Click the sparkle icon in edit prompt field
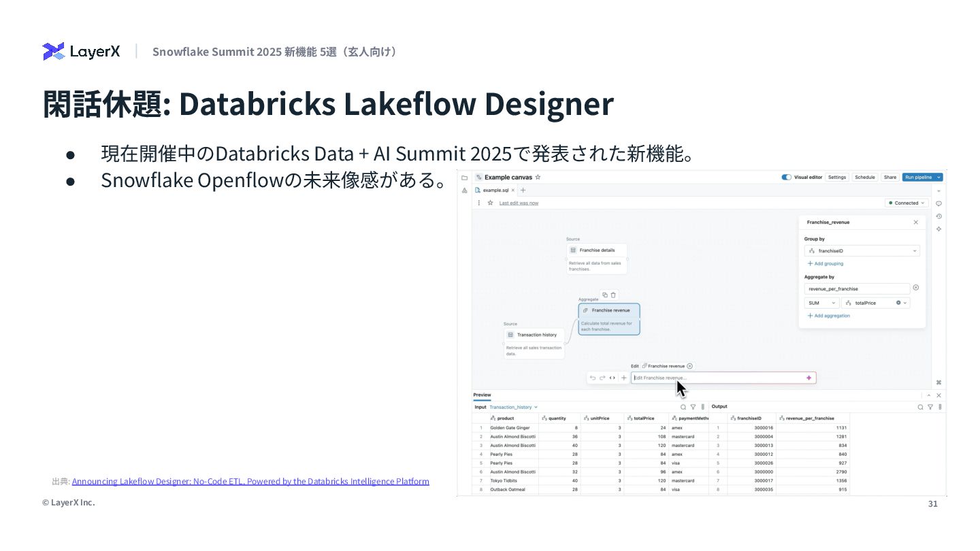Viewport: 980px width, 551px height. coord(808,378)
